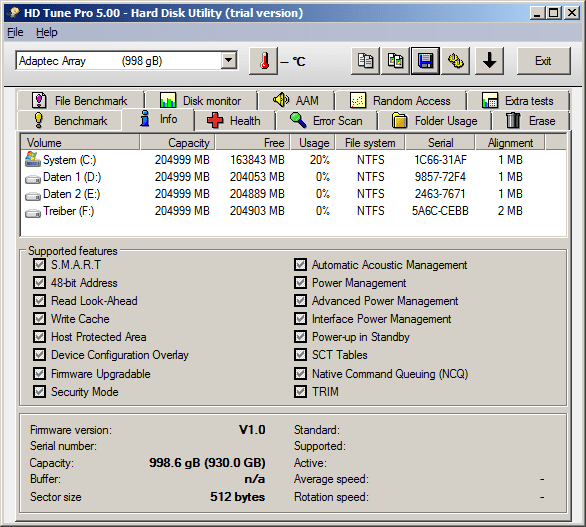Switch to the Random Access tab
586x527 pixels.
coord(401,101)
